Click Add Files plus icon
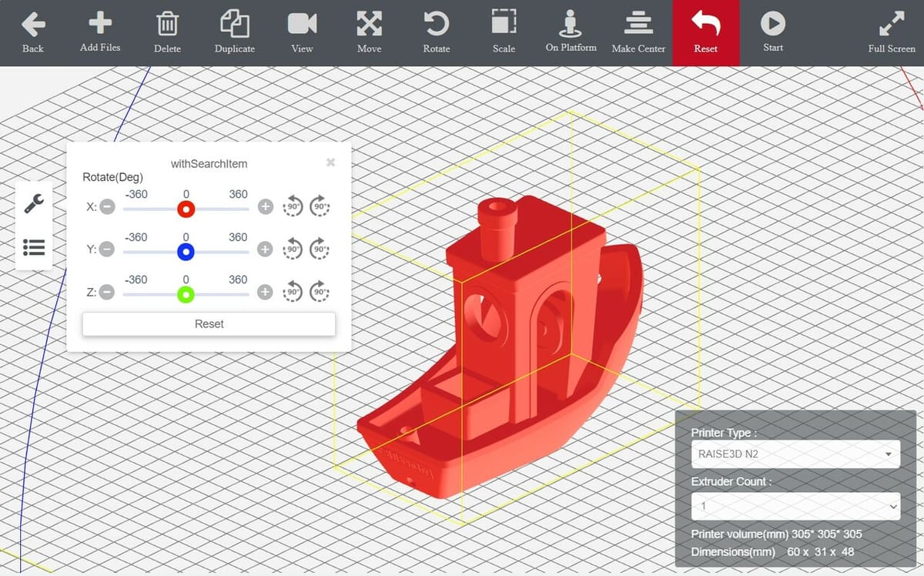This screenshot has width=924, height=576. 100,23
